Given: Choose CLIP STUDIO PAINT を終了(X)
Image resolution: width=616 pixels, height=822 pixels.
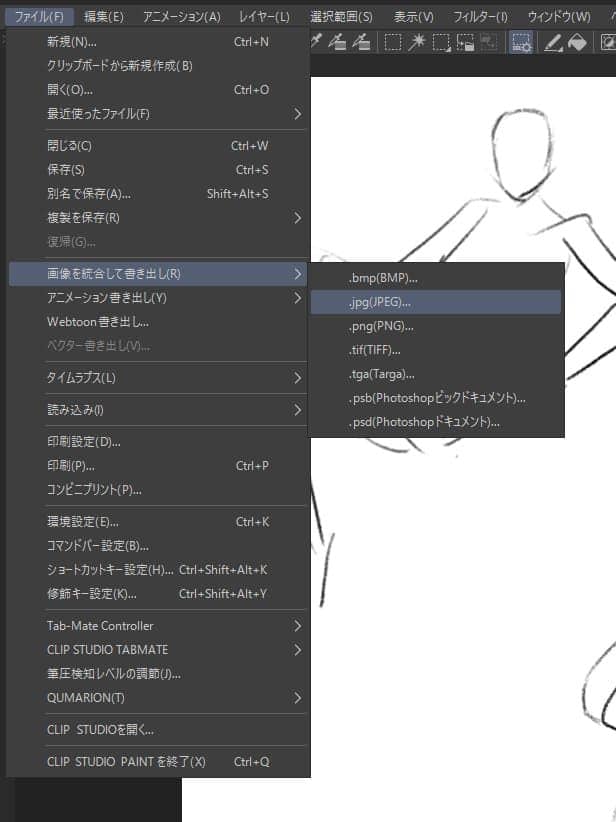Looking at the screenshot, I should pyautogui.click(x=158, y=762).
